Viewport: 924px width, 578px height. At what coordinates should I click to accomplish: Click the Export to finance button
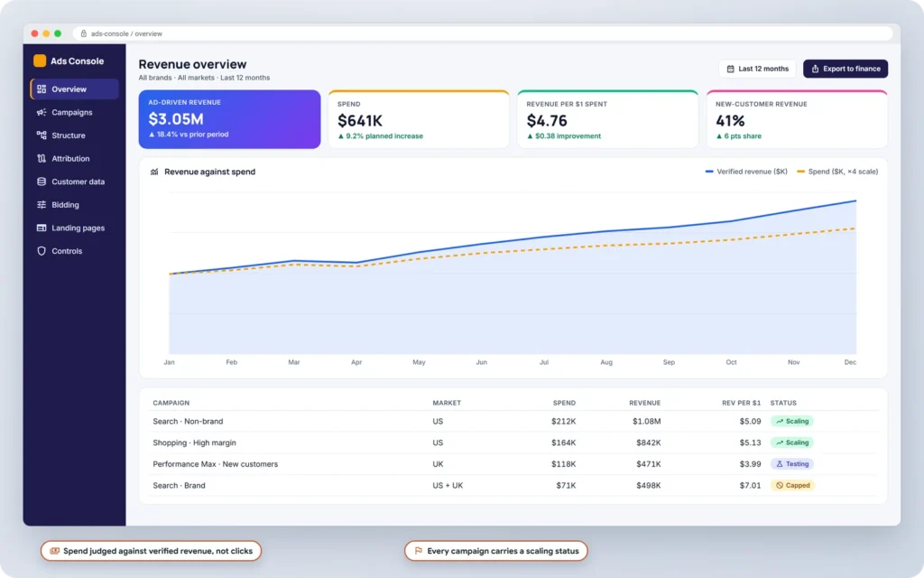(x=845, y=69)
